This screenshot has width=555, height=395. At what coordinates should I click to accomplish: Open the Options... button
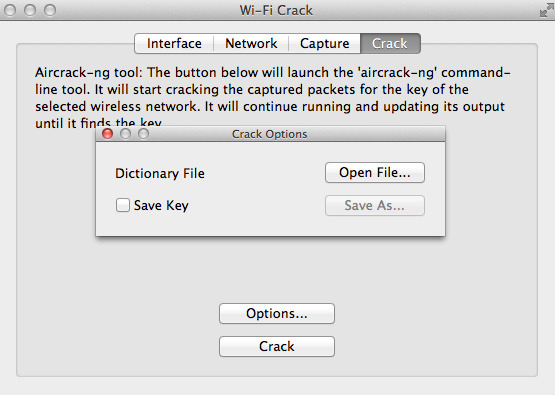click(277, 313)
